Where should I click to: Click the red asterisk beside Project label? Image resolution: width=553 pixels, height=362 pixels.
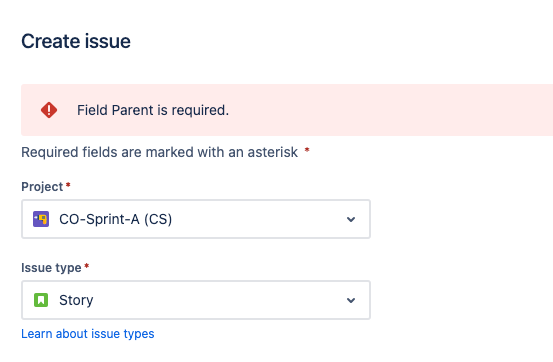pyautogui.click(x=68, y=185)
